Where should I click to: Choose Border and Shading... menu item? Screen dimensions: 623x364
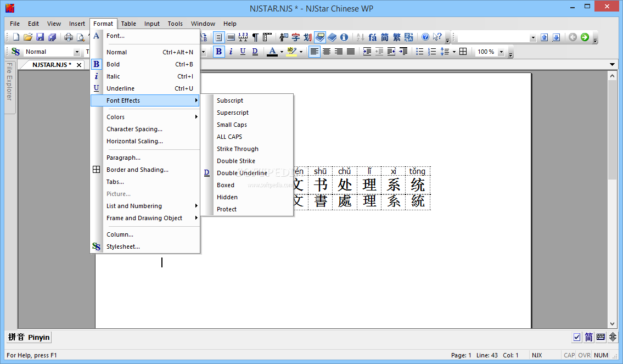(145, 170)
